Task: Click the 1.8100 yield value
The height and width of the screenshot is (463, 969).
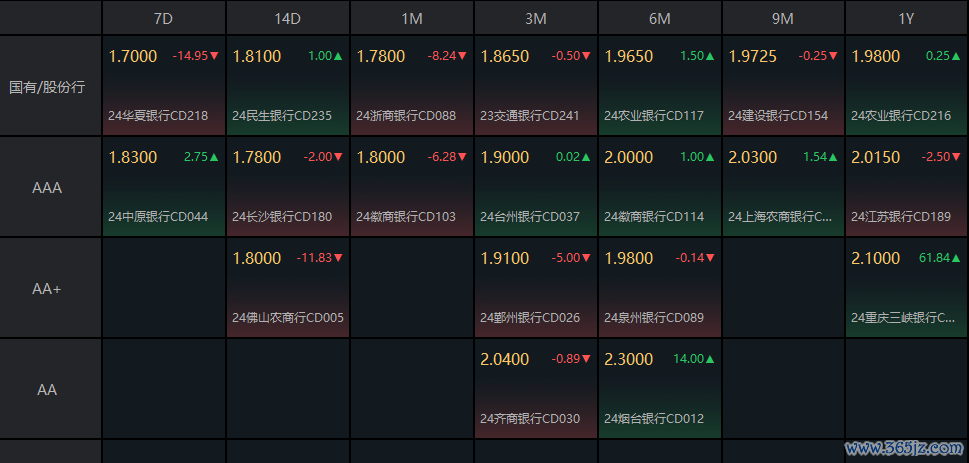Action: [257, 56]
